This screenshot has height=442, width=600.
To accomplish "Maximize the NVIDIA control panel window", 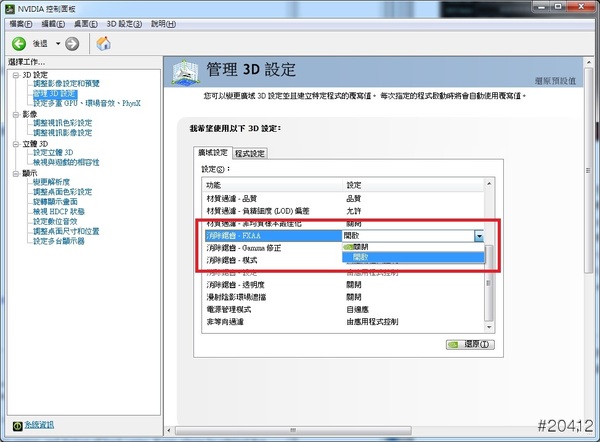I will (558, 7).
